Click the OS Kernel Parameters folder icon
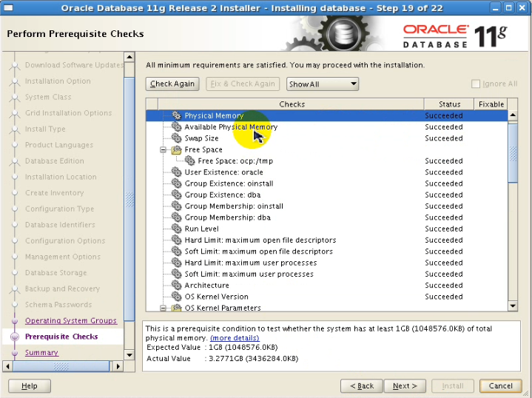The width and height of the screenshot is (532, 398). 176,308
